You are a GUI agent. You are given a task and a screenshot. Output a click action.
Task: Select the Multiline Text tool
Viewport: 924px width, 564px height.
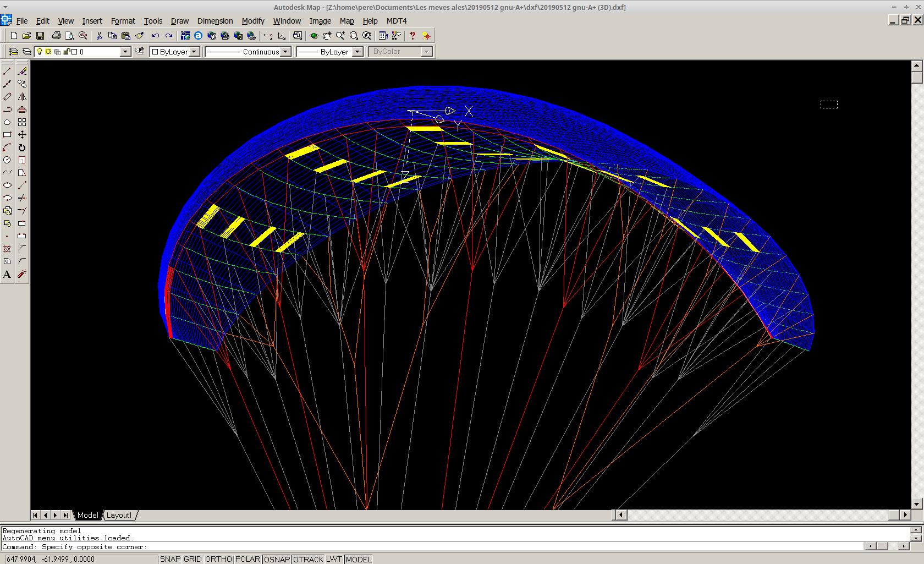7,274
